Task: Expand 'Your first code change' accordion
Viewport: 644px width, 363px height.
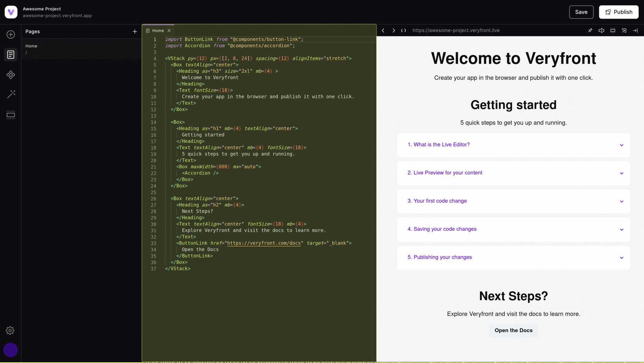Action: [514, 201]
